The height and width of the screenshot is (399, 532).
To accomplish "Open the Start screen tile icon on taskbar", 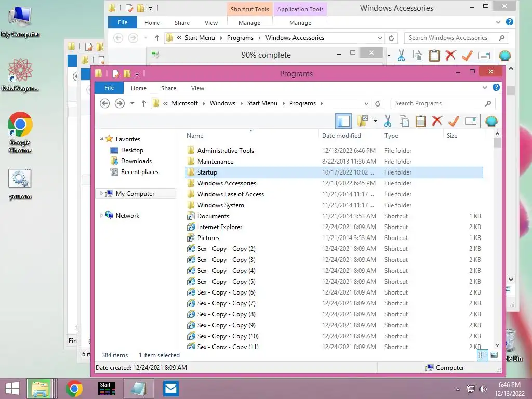I will (x=106, y=389).
